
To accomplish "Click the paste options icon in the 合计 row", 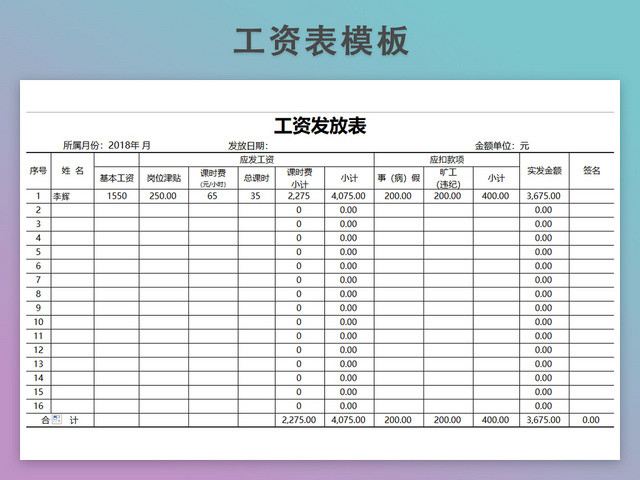I will click(x=57, y=419).
